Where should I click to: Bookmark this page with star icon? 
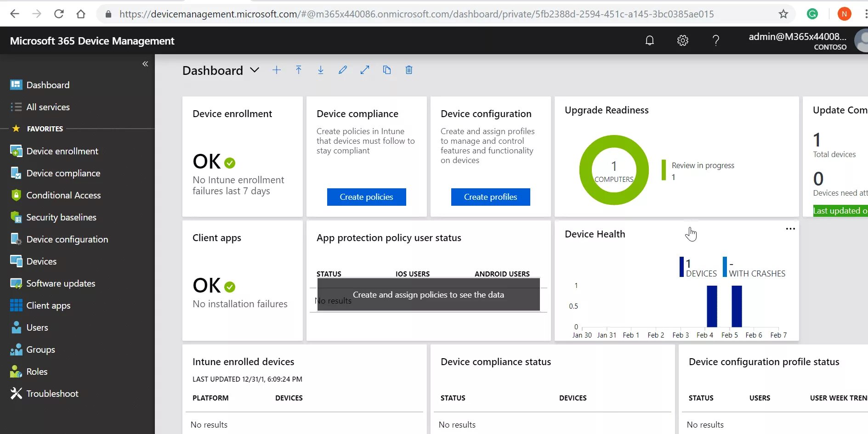[x=783, y=14]
